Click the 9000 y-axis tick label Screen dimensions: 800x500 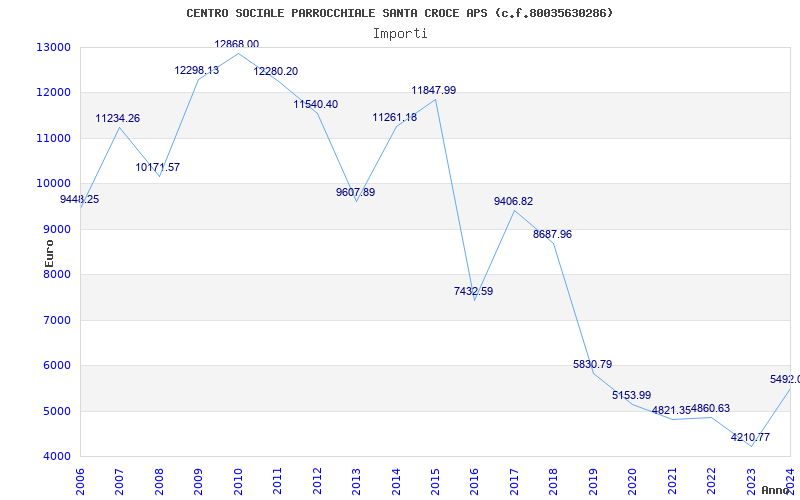coord(57,229)
